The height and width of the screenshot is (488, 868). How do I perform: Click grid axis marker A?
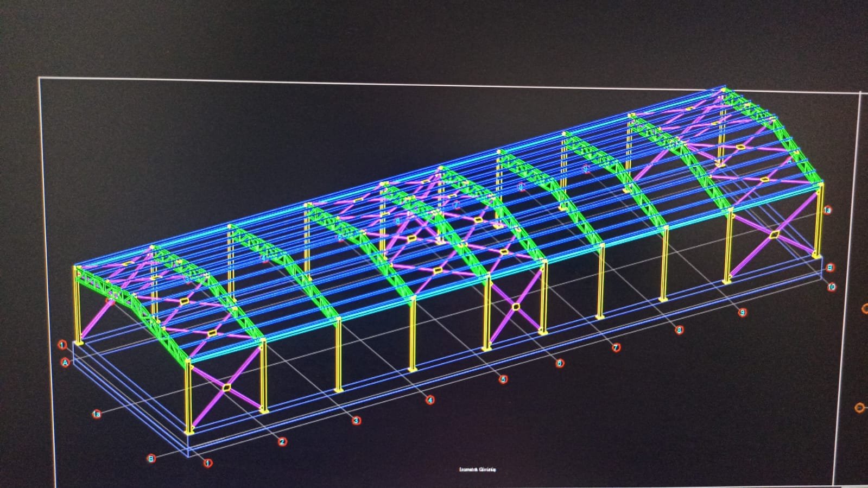pos(66,363)
